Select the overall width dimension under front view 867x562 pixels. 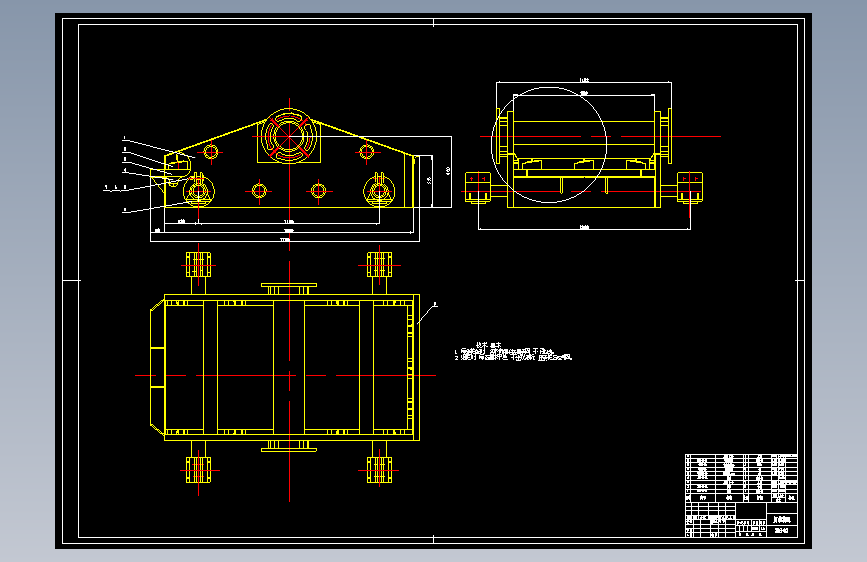pos(285,238)
